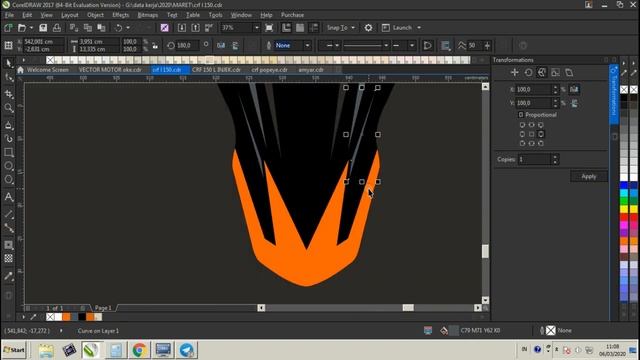
Task: Click the Undo arrow icon
Action: coord(118,28)
